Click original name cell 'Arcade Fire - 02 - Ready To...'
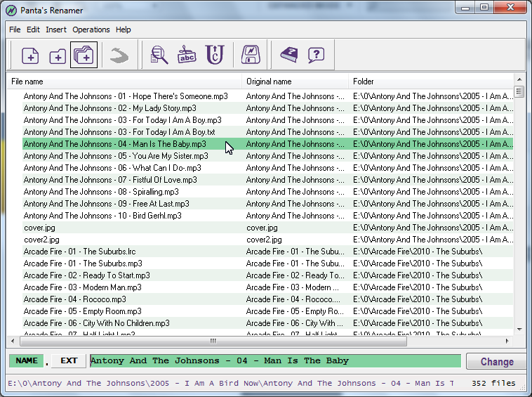Viewport: 532px width, 397px height. (295, 275)
